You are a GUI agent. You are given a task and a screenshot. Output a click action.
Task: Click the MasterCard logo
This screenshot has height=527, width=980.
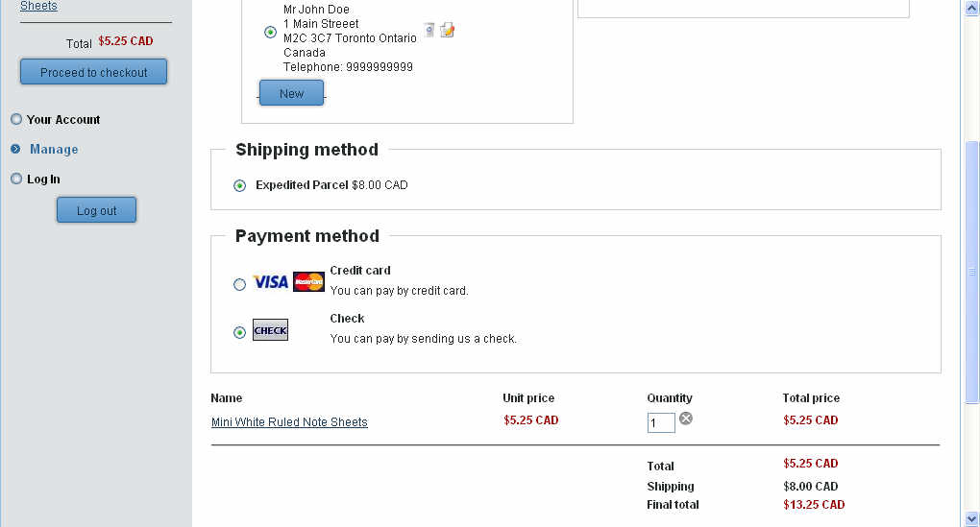[x=308, y=282]
